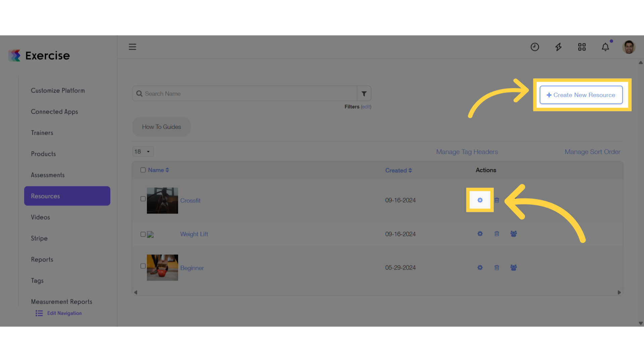Click the Create New Resource button
This screenshot has width=644, height=362.
click(581, 95)
